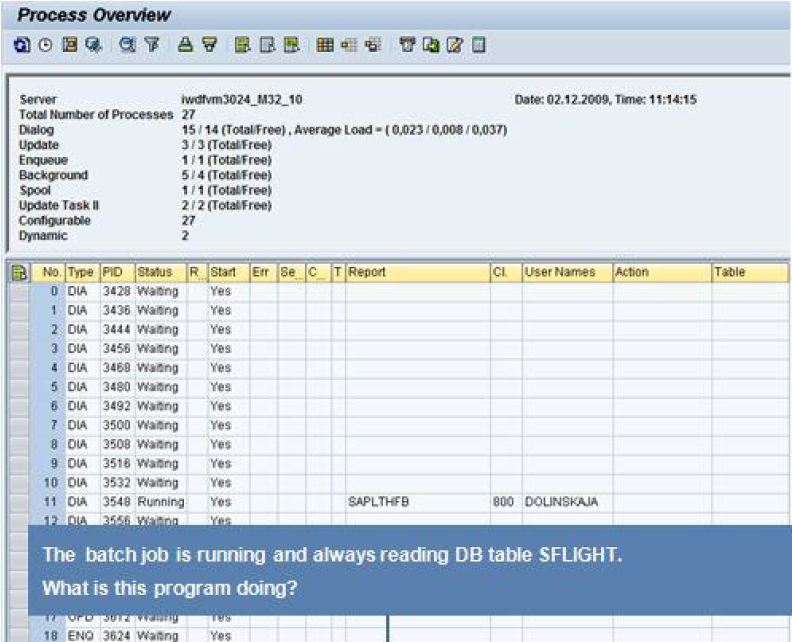Click PID 3468 cell
The image size is (792, 642).
point(117,368)
